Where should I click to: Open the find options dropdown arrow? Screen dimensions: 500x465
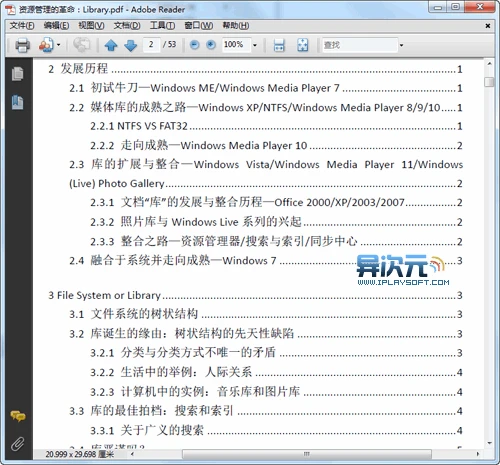tap(401, 45)
